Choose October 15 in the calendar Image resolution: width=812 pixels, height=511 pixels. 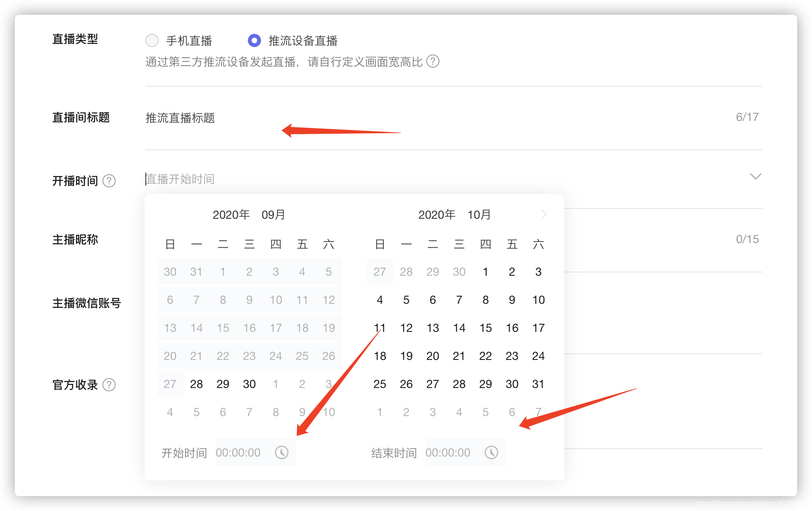[x=485, y=328]
